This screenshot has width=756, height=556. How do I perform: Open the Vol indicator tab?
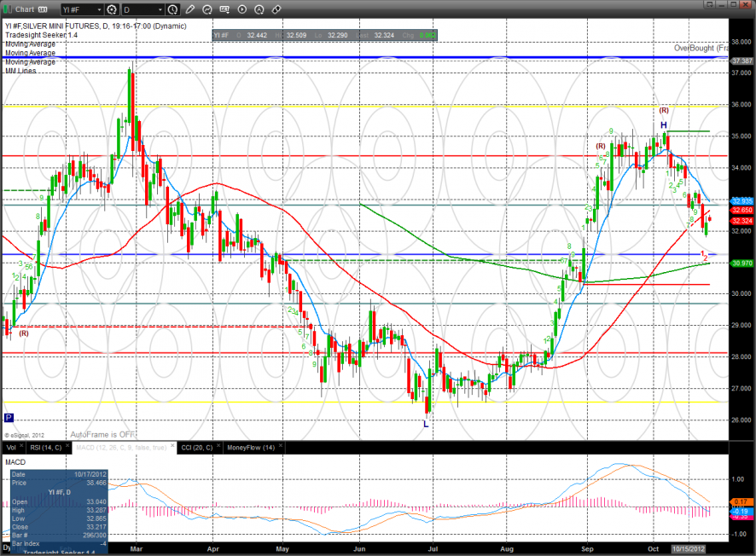11,448
